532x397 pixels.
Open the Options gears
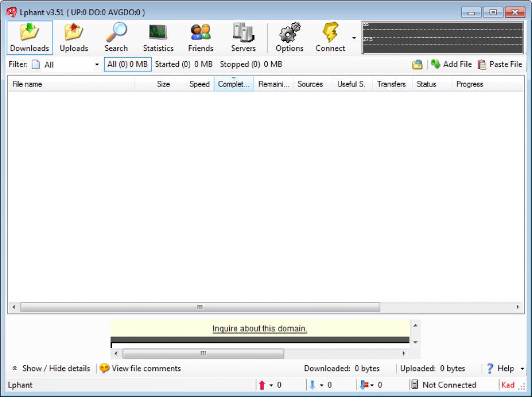(289, 38)
